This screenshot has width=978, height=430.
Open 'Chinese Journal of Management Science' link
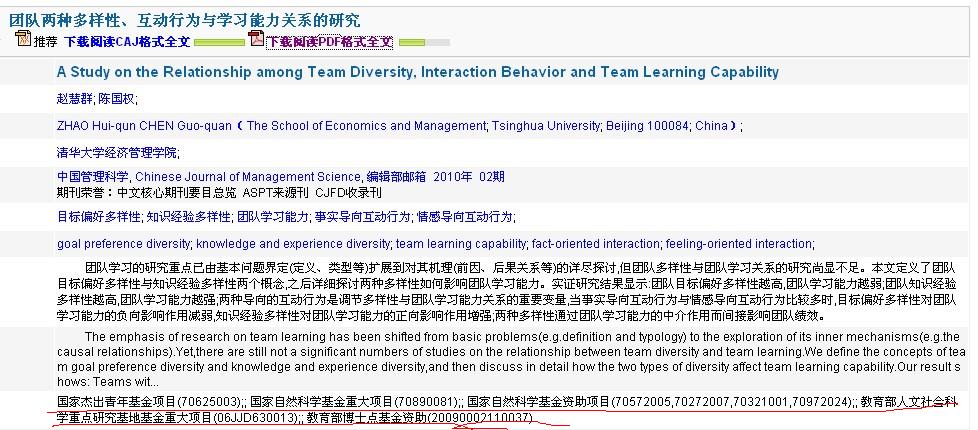tap(248, 177)
